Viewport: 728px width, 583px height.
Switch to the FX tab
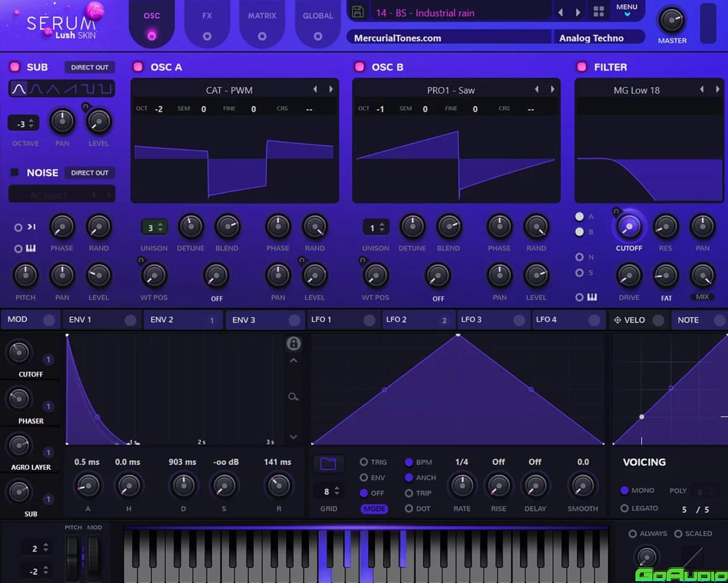(207, 24)
